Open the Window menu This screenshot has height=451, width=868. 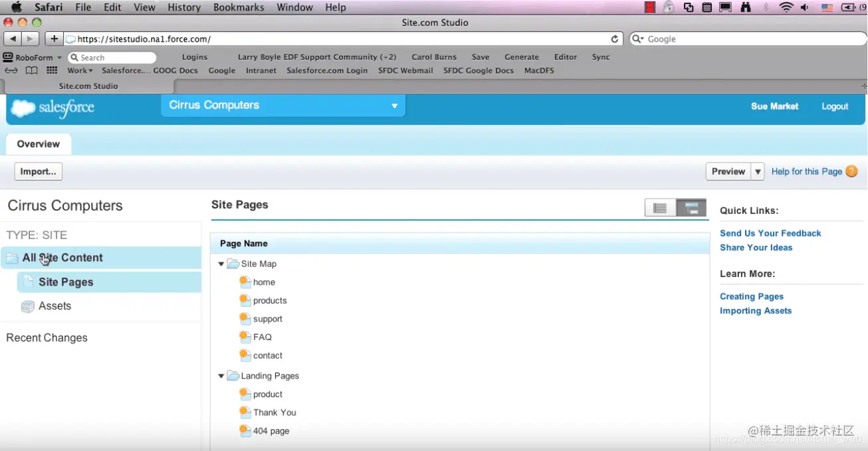tap(294, 7)
